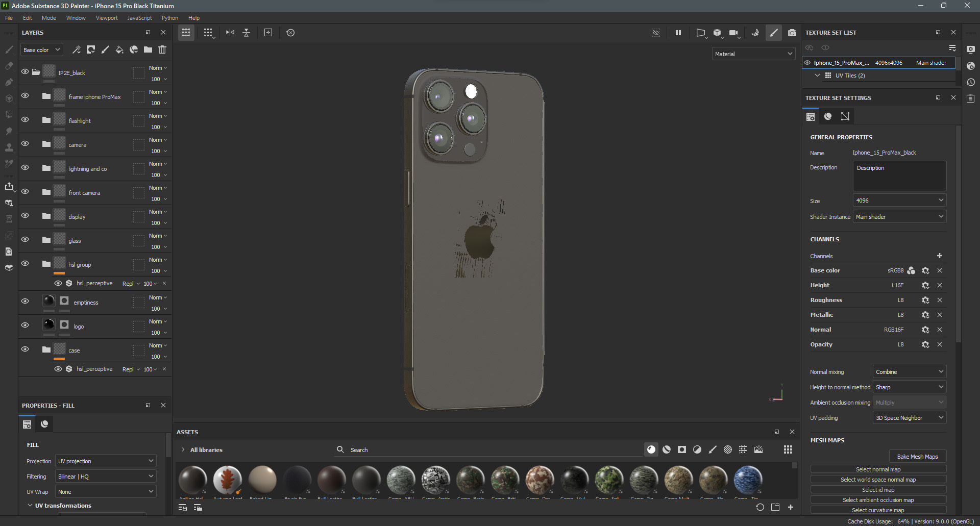Screen dimensions: 980x526
Task: Open the Viewport menu
Action: point(107,18)
